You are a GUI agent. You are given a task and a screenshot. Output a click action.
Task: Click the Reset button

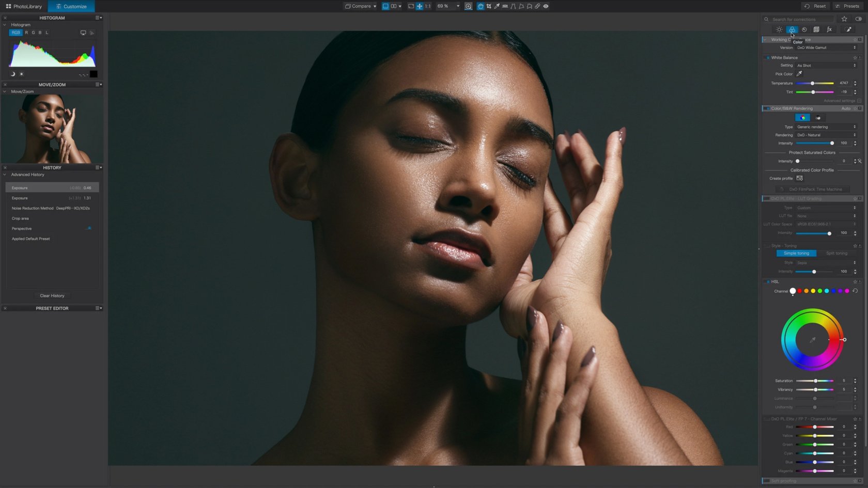point(815,6)
